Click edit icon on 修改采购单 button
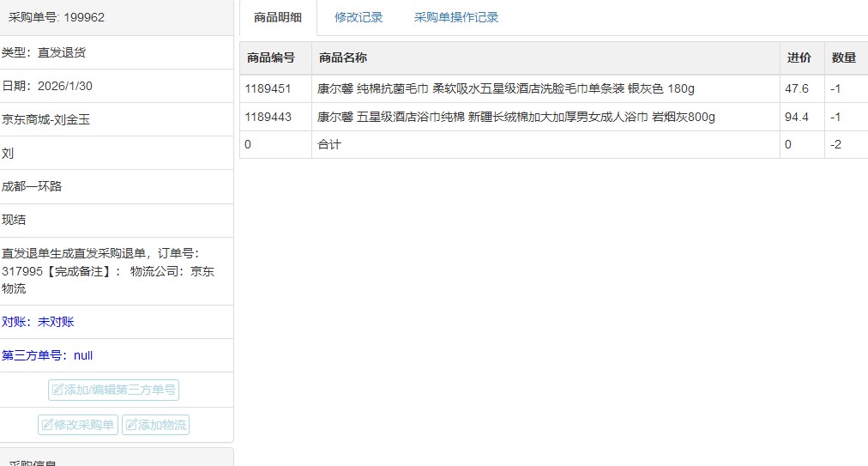 pyautogui.click(x=46, y=425)
